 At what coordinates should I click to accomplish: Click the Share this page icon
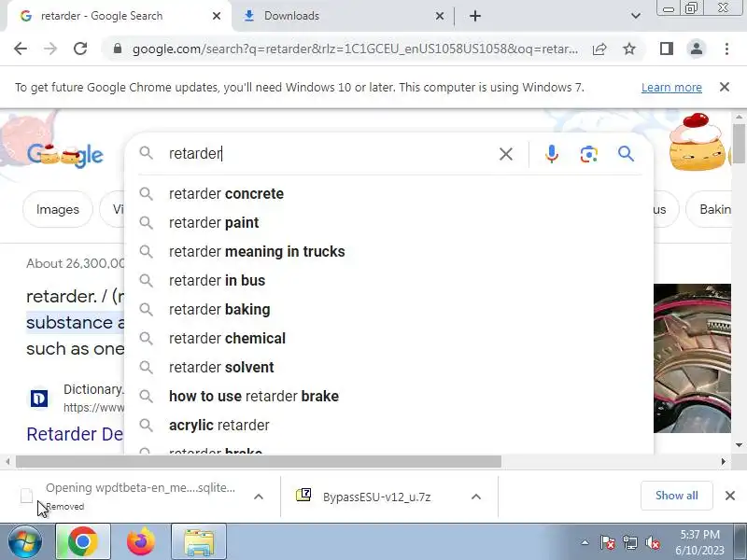pyautogui.click(x=599, y=49)
